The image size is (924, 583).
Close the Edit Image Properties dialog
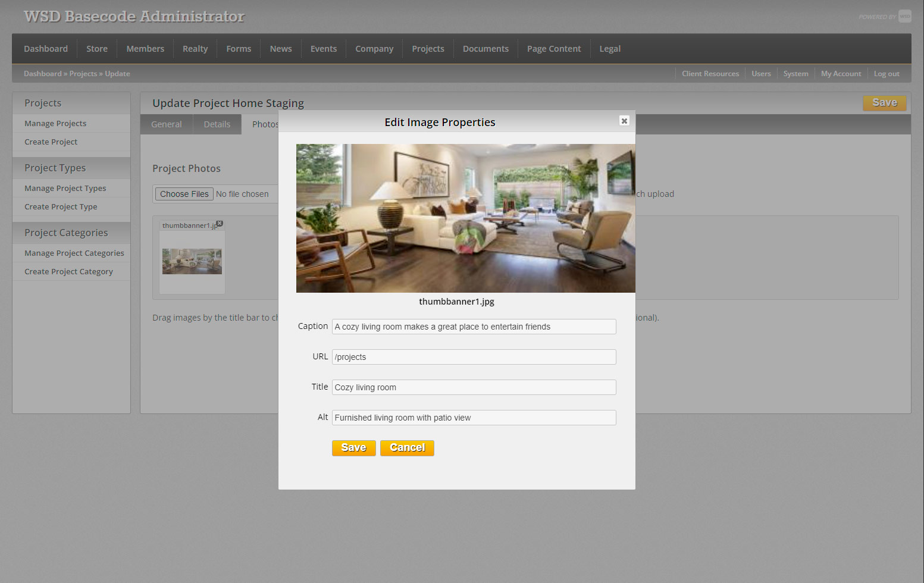click(624, 121)
